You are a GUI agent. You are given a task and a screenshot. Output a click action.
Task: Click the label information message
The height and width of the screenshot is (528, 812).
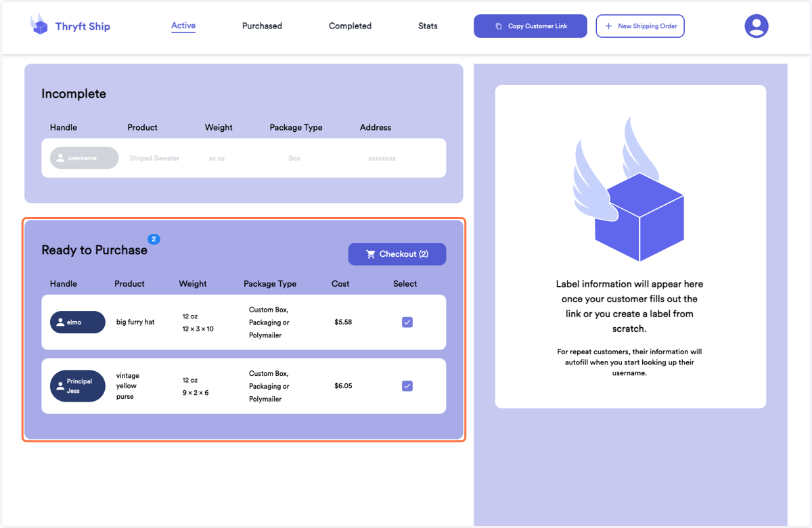[x=629, y=306]
